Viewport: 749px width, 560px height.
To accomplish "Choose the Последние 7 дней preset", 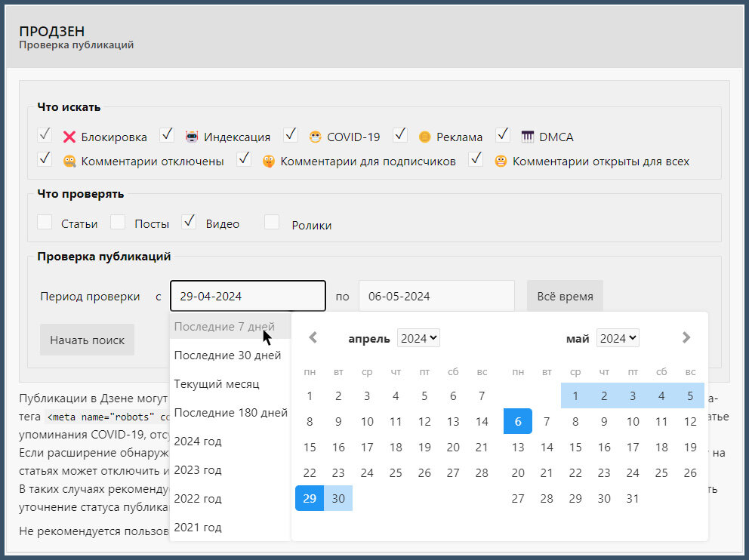I will tap(230, 327).
